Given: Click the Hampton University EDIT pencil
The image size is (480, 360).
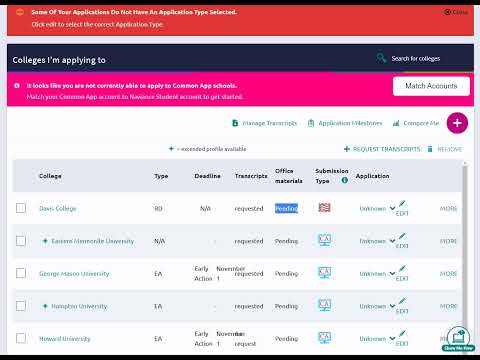Looking at the screenshot, I should pos(402,306).
